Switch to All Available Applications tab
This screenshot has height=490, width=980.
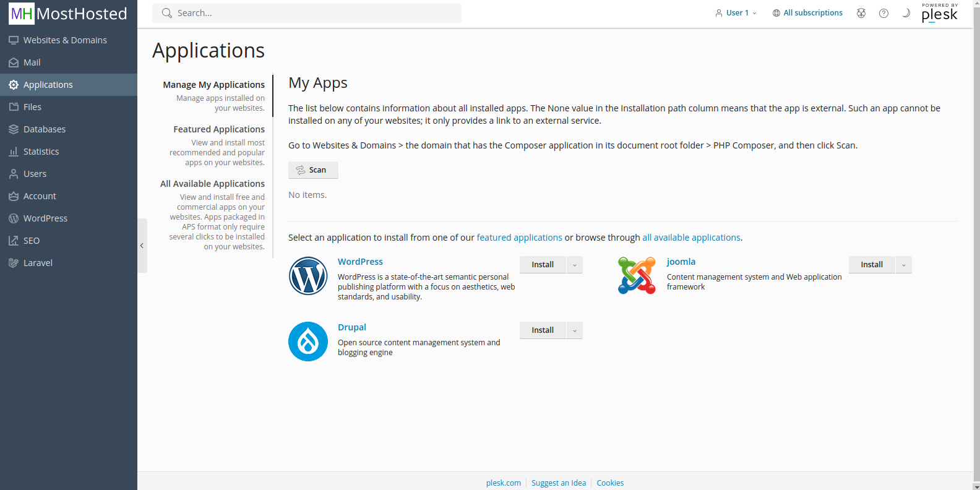click(x=212, y=184)
